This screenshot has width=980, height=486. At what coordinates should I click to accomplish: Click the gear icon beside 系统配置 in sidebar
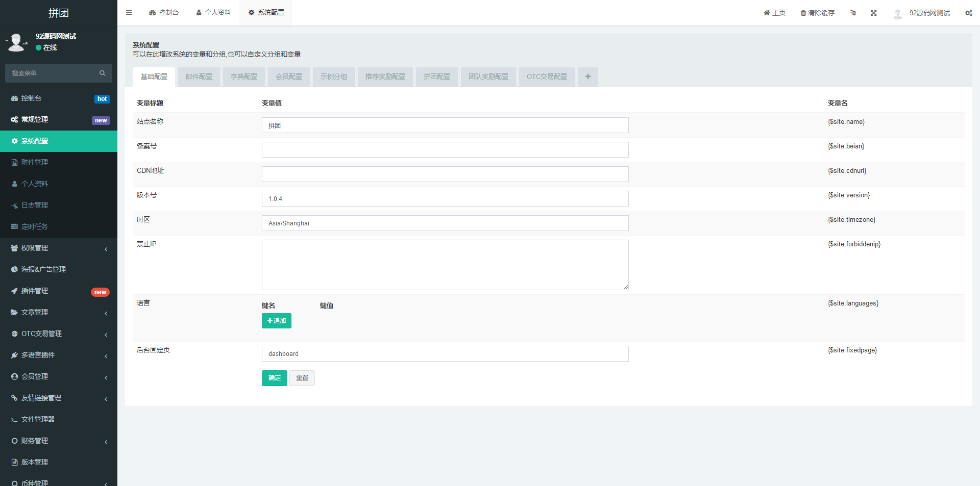point(14,141)
